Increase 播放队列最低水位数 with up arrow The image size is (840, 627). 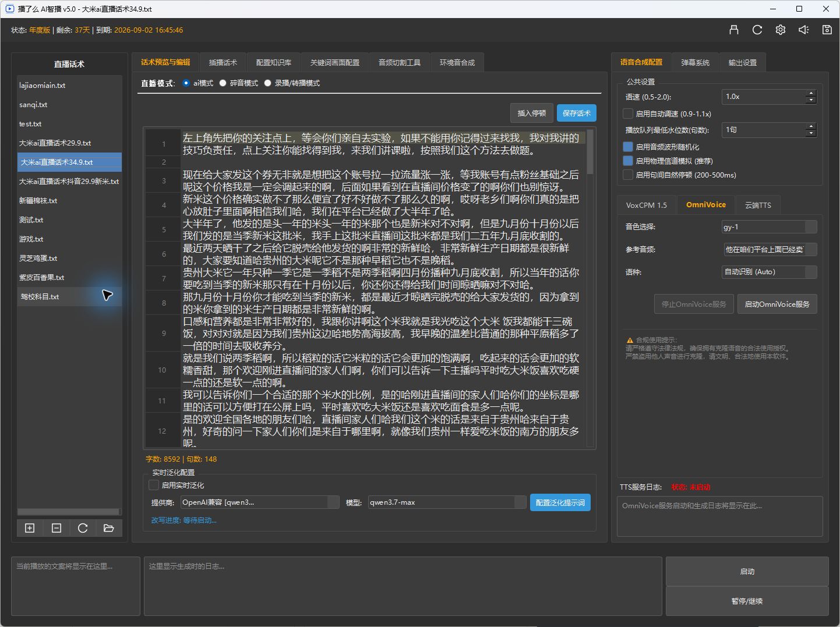(811, 126)
